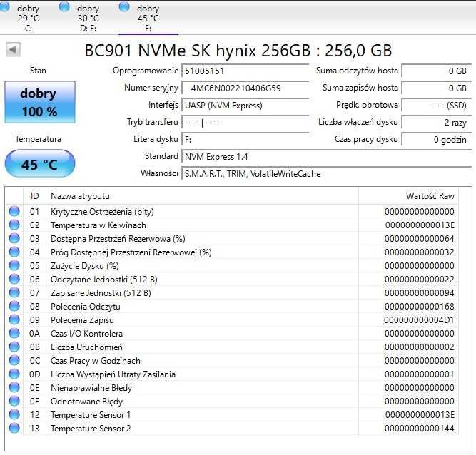Click the disk title 'BC901 NVMe SK hynix 256GB'
This screenshot has height=455, width=476.
(x=198, y=51)
